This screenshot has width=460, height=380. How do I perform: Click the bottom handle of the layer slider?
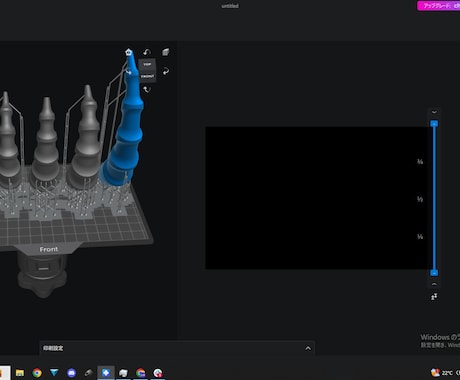(x=434, y=273)
